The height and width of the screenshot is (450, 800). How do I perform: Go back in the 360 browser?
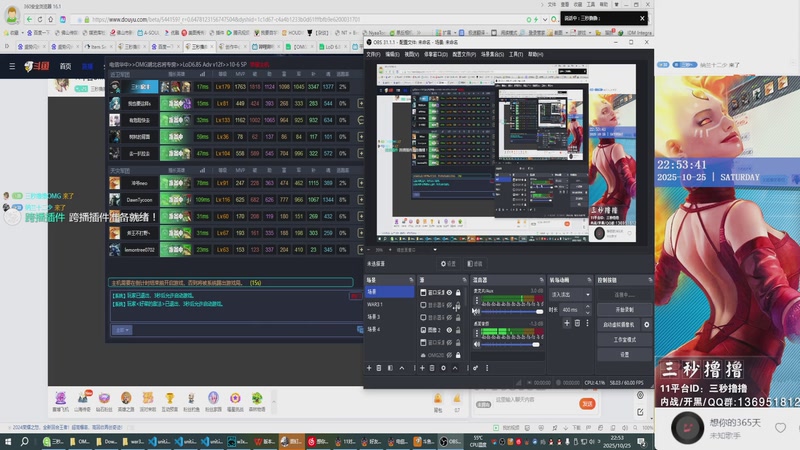tap(29, 19)
